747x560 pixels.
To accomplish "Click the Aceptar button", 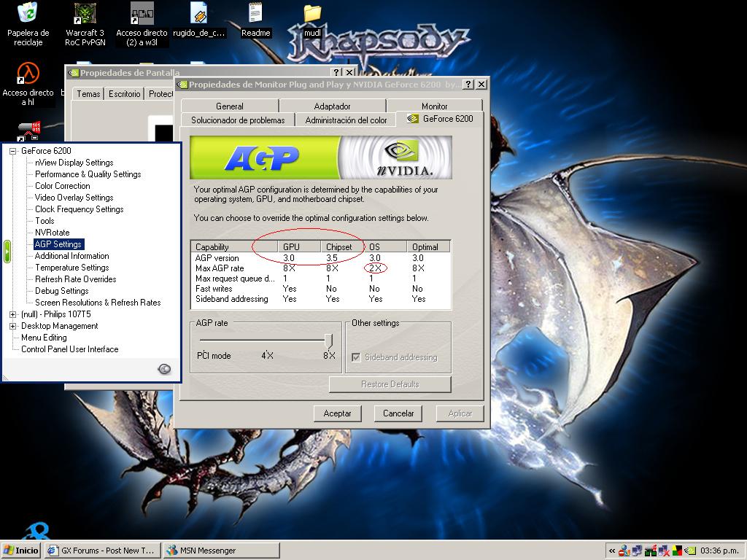I will click(x=337, y=413).
